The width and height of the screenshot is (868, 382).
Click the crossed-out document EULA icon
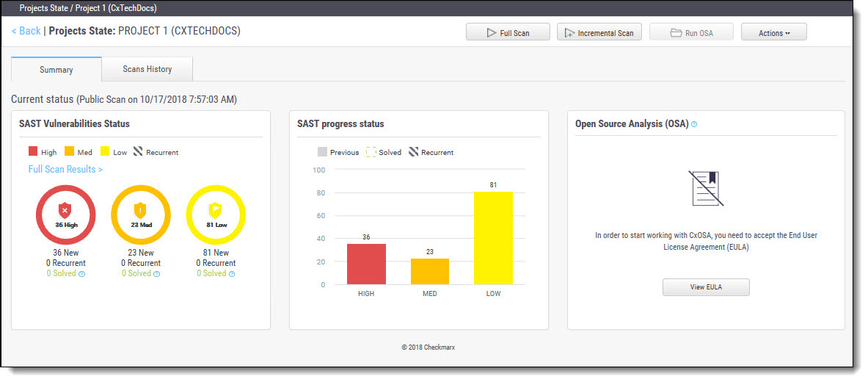pyautogui.click(x=706, y=188)
